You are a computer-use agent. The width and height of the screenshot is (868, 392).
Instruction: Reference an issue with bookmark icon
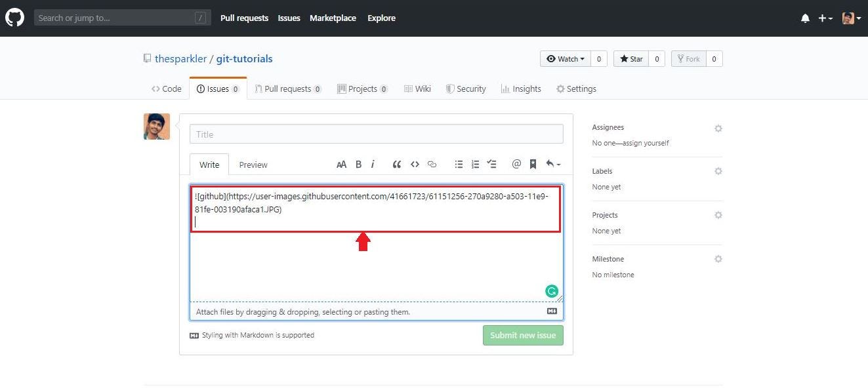(x=533, y=165)
